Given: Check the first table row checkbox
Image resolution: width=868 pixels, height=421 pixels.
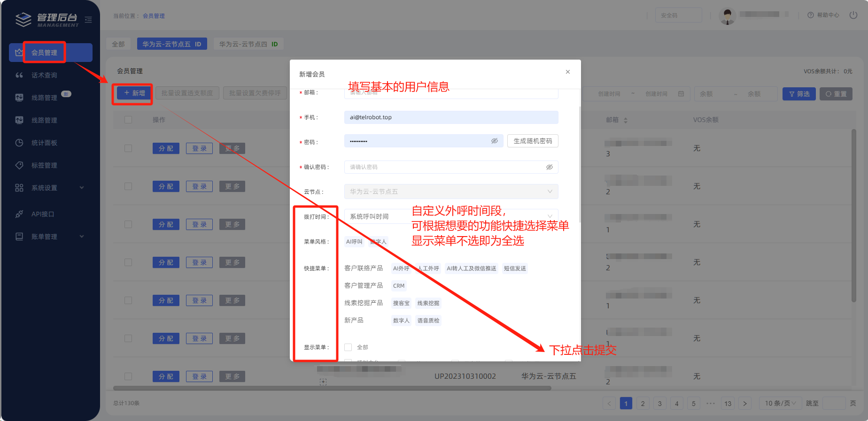Looking at the screenshot, I should (x=128, y=148).
